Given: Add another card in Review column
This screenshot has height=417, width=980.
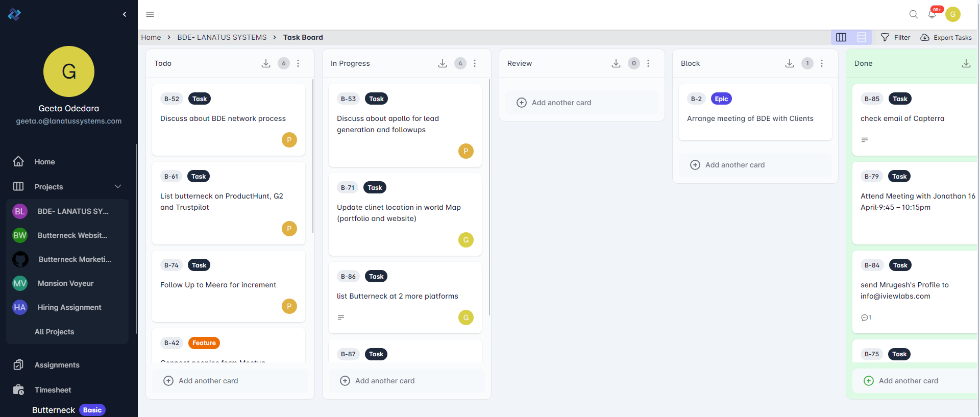Looking at the screenshot, I should tap(561, 103).
